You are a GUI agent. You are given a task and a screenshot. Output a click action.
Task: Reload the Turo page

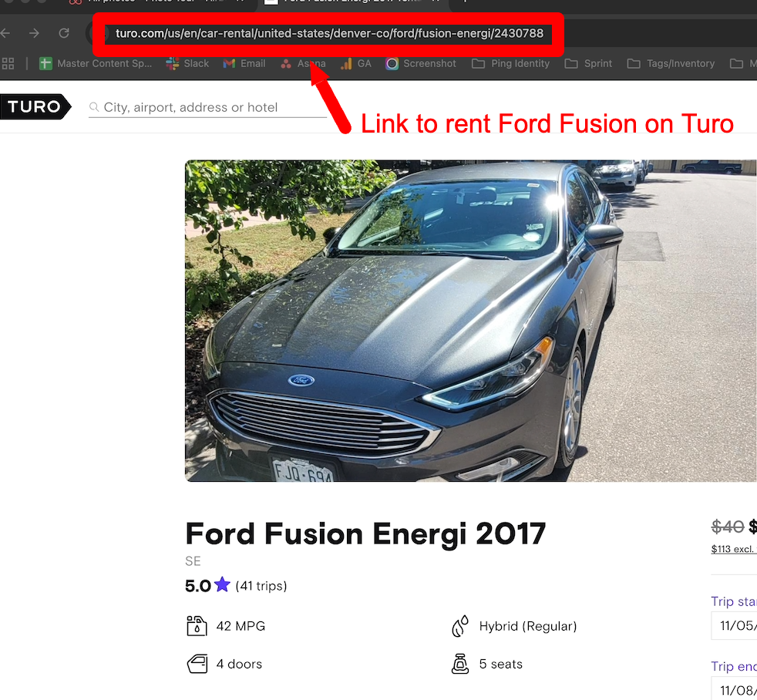point(64,33)
